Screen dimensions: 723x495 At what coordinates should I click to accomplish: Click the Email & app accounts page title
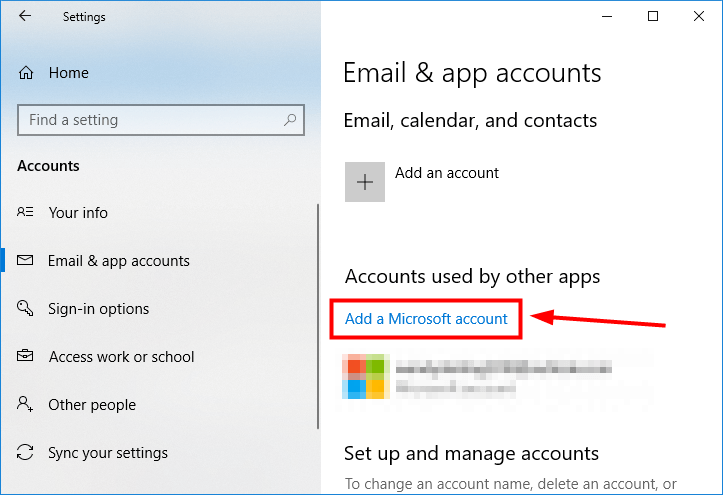(472, 73)
